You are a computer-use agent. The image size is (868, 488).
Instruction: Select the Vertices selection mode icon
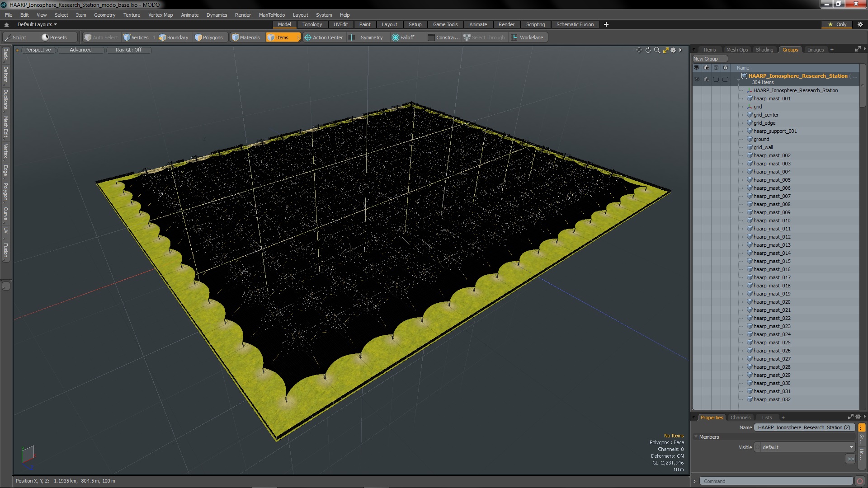pyautogui.click(x=127, y=38)
